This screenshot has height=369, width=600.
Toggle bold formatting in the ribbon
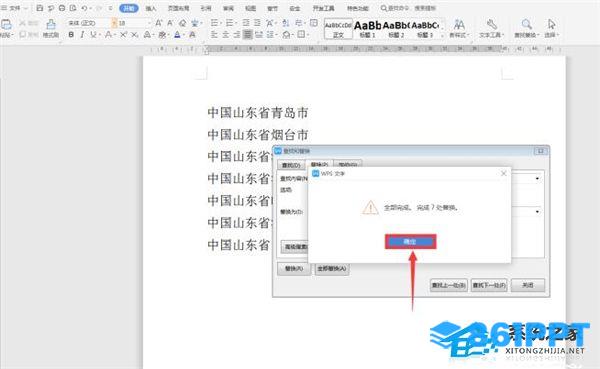pyautogui.click(x=71, y=35)
